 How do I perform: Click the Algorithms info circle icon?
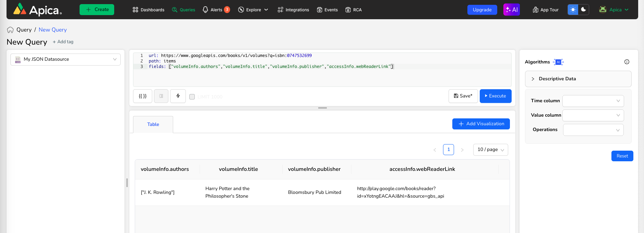click(627, 62)
